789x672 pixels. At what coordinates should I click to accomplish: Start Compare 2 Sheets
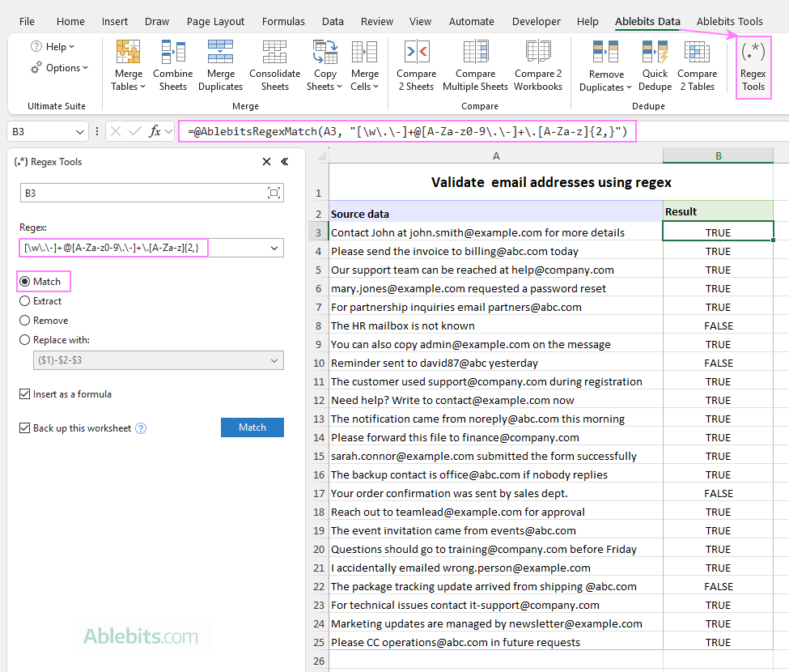pyautogui.click(x=416, y=66)
